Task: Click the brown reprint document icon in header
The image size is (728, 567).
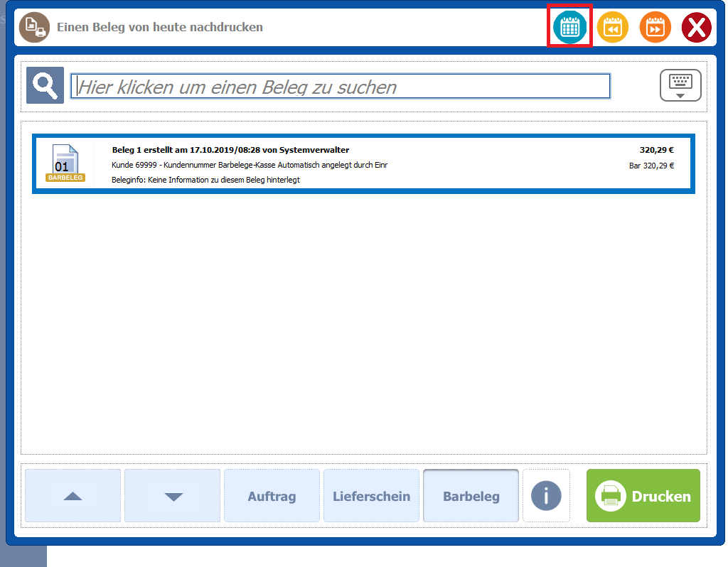Action: pyautogui.click(x=34, y=28)
